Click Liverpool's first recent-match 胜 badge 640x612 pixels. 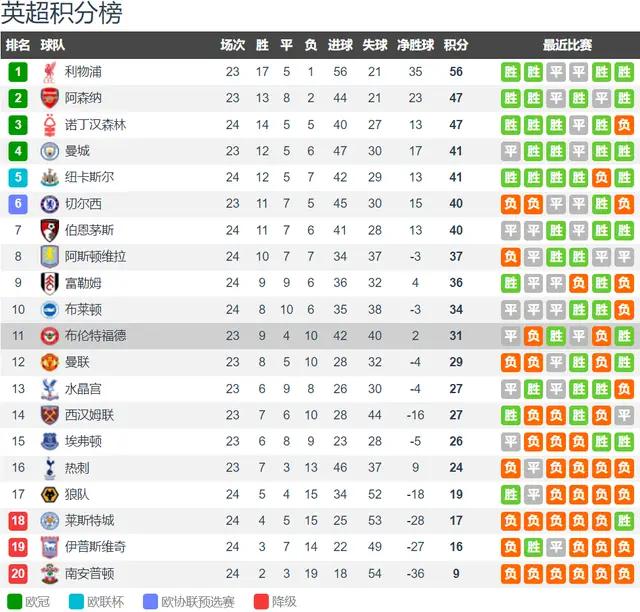pos(511,72)
